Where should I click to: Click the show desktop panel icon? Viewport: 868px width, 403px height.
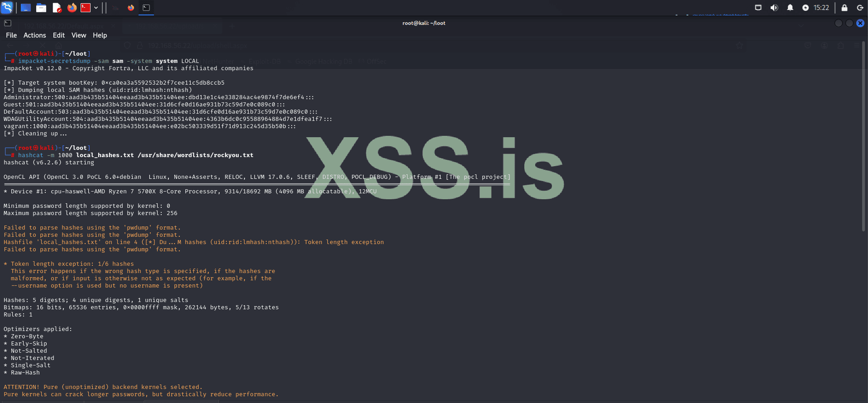coord(26,8)
